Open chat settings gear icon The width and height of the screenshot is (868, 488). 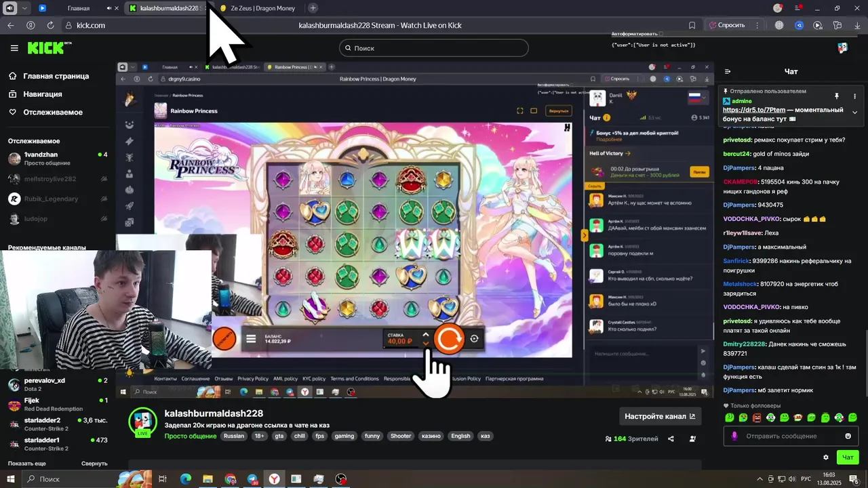click(x=826, y=457)
